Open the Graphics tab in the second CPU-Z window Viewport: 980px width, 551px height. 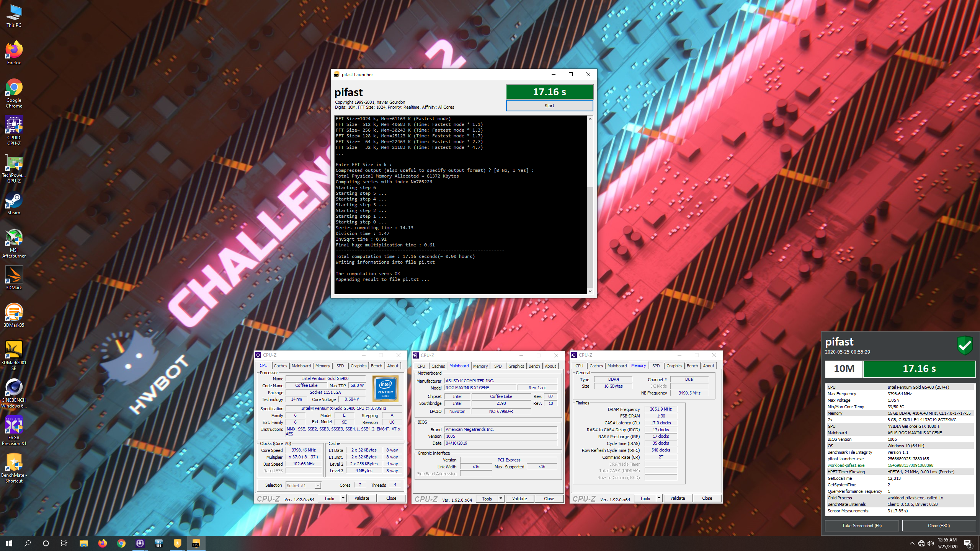coord(516,366)
